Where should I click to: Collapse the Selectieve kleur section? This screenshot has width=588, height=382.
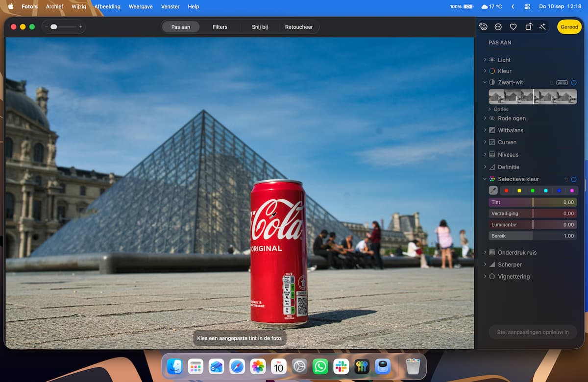click(x=485, y=179)
